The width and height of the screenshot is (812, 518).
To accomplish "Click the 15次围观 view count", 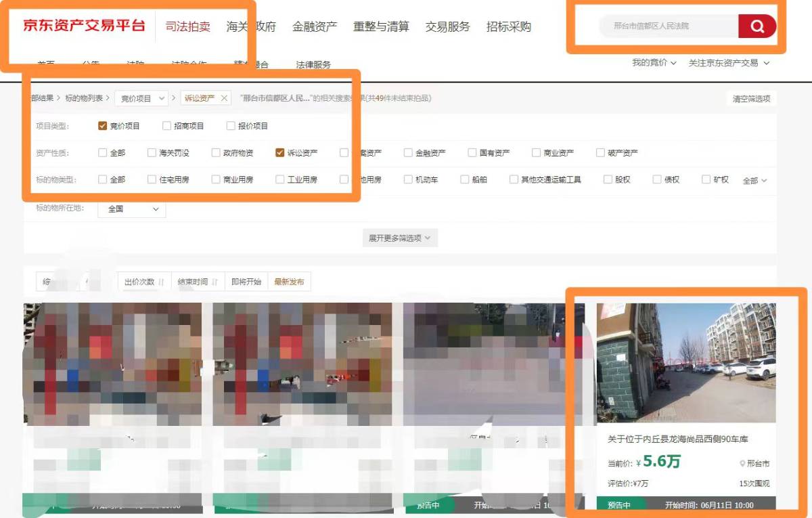I will click(754, 483).
